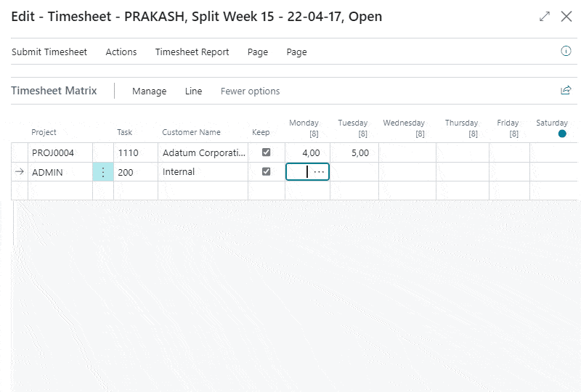Click the ellipsis lookup in Monday cell
This screenshot has width=581, height=392.
pos(319,172)
